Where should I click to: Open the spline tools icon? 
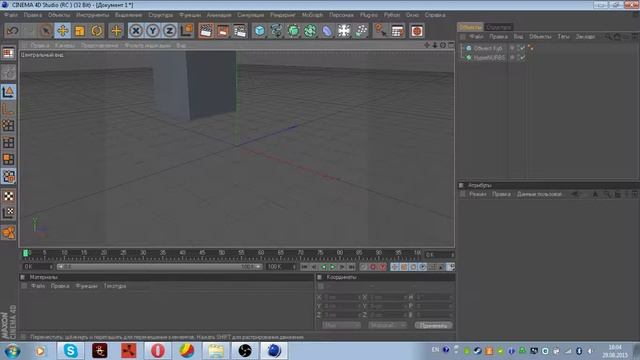point(276,31)
